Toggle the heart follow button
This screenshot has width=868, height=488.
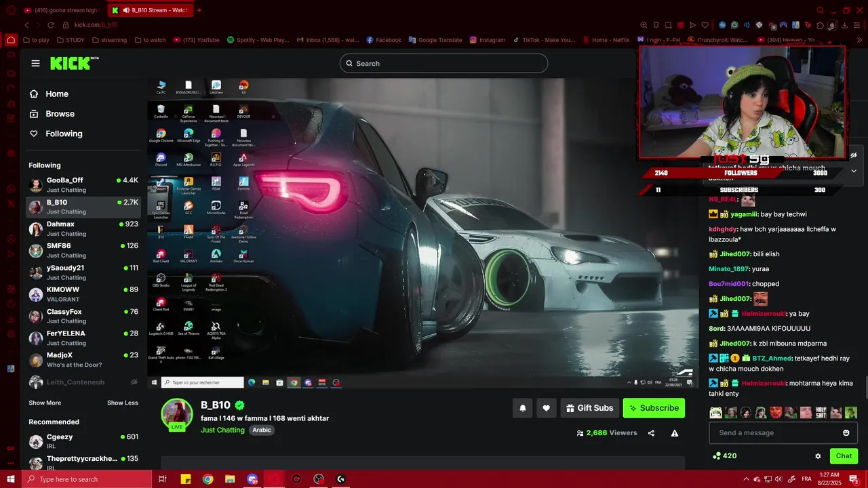coord(547,408)
